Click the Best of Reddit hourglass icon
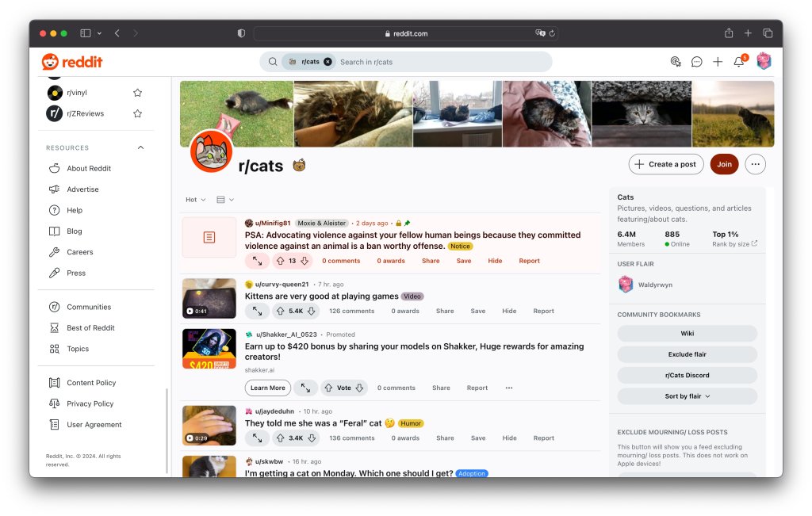The height and width of the screenshot is (516, 812). point(55,327)
